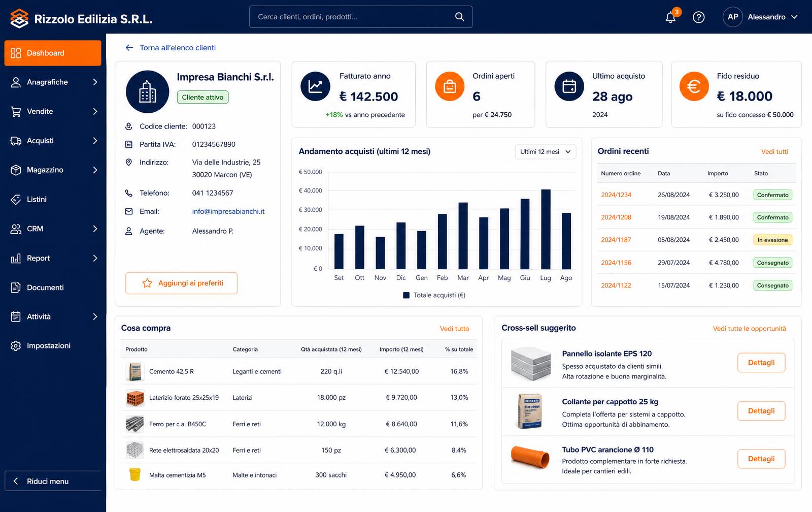Click Dettagli for Collante per cappotto 25 kg
This screenshot has height=512, width=812.
(761, 411)
